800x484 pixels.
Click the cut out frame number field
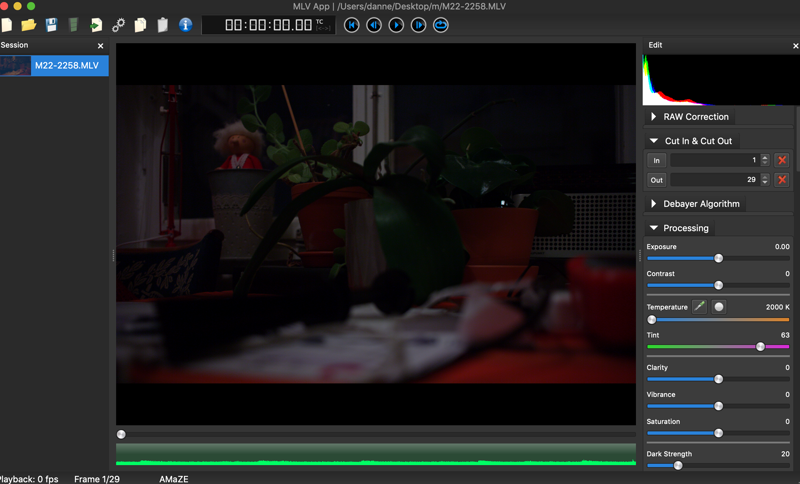[x=715, y=180]
